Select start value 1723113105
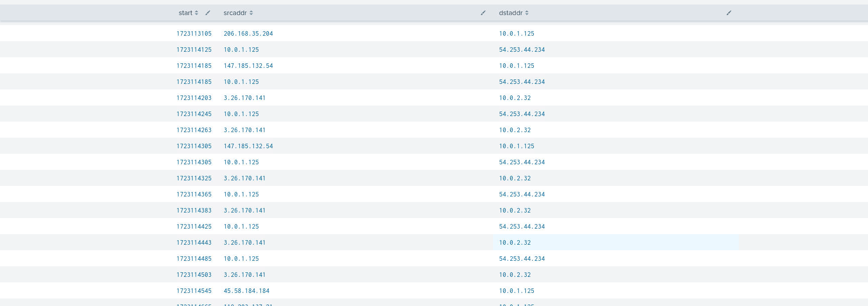This screenshot has width=868, height=306. pos(194,34)
